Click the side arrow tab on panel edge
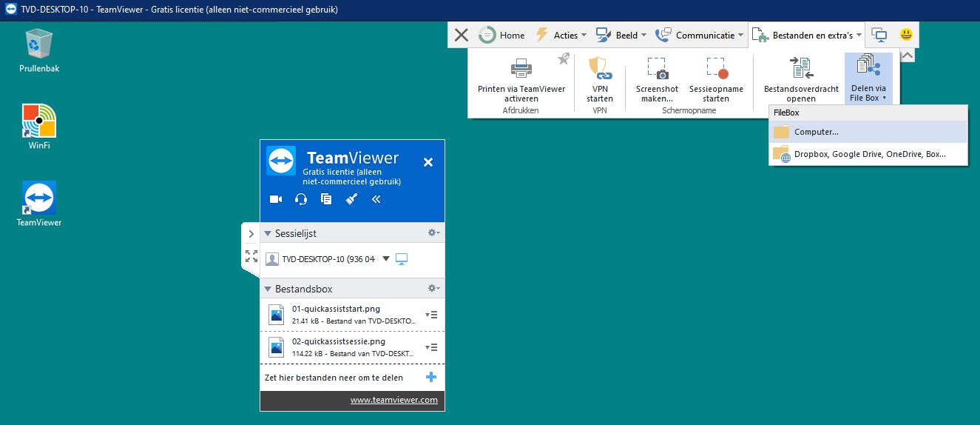The image size is (980, 425). pyautogui.click(x=251, y=233)
